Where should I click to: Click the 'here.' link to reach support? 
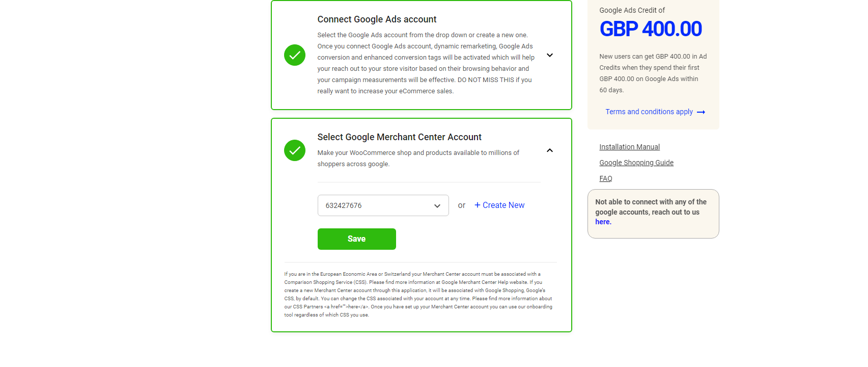(603, 222)
